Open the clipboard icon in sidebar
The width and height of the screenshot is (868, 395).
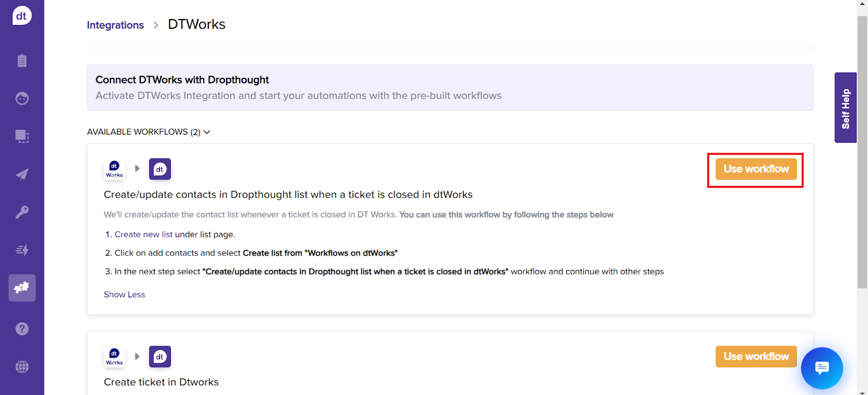[22, 60]
